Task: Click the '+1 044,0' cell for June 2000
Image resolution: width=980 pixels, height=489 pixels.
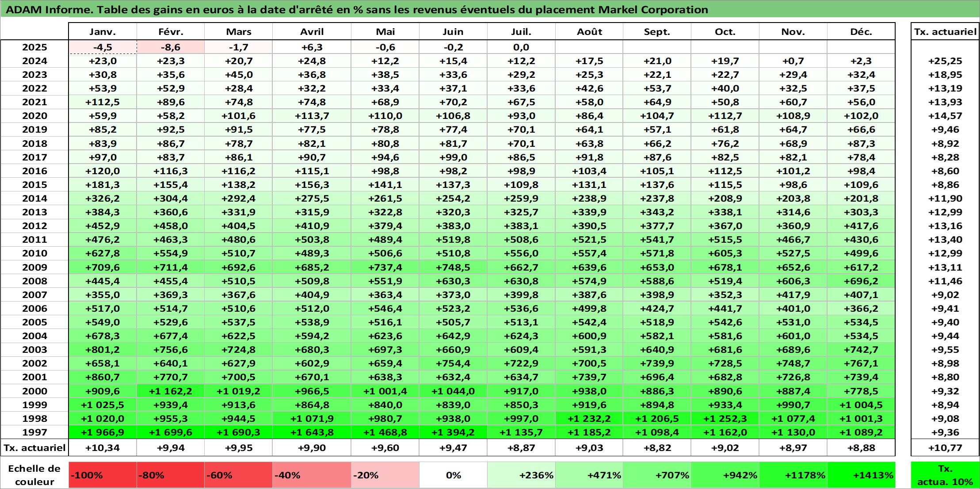Action: (453, 391)
